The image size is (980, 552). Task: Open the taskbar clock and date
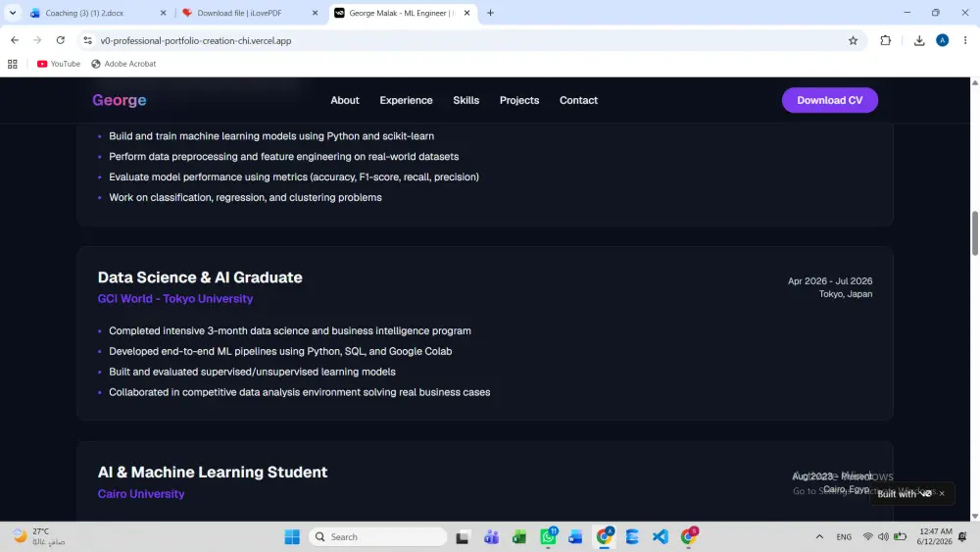(x=935, y=537)
